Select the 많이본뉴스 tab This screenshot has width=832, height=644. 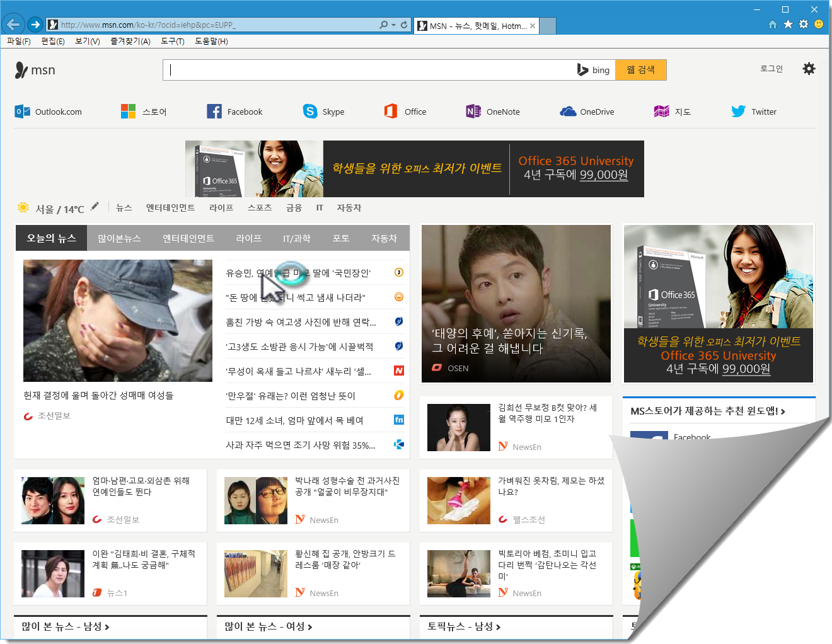(x=119, y=238)
